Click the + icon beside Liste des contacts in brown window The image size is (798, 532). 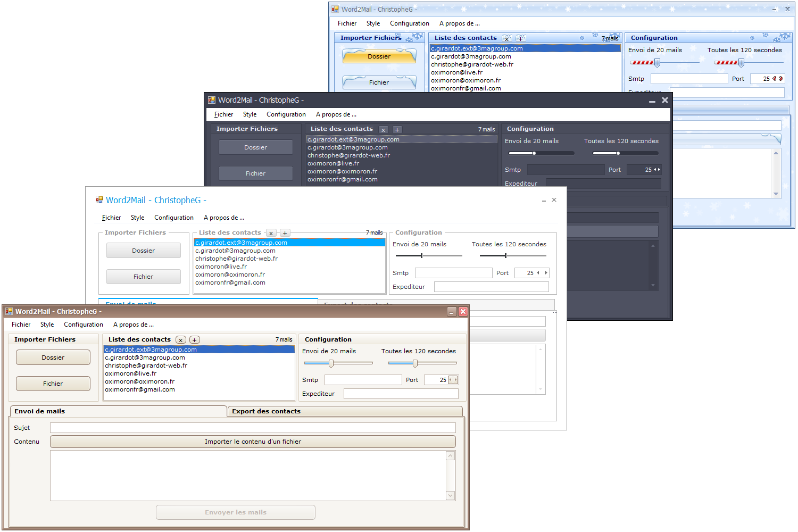[195, 340]
